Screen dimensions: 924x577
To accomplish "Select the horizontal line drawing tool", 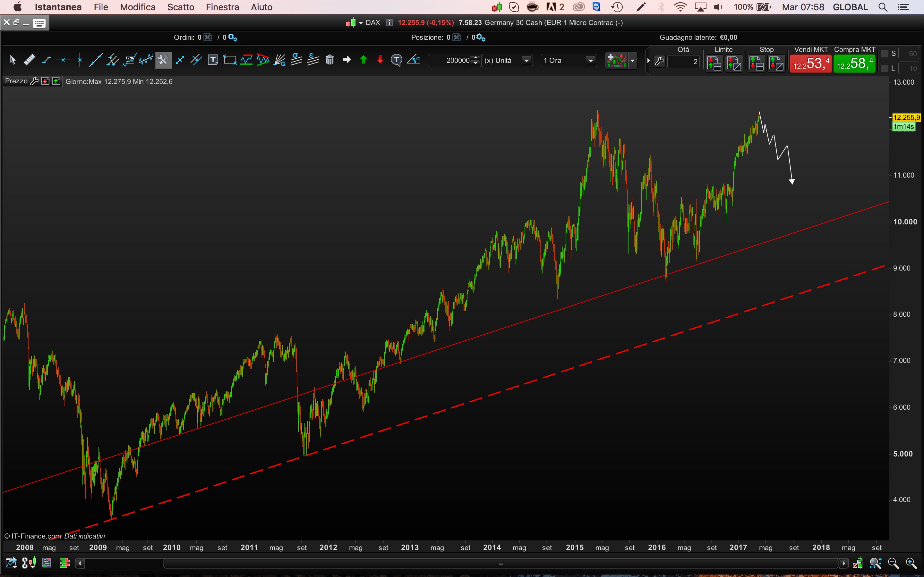I will pyautogui.click(x=63, y=60).
